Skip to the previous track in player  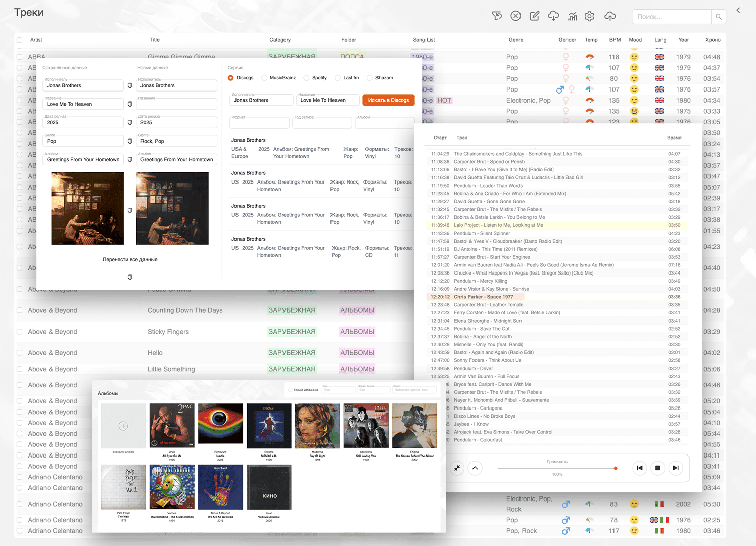[x=639, y=468]
